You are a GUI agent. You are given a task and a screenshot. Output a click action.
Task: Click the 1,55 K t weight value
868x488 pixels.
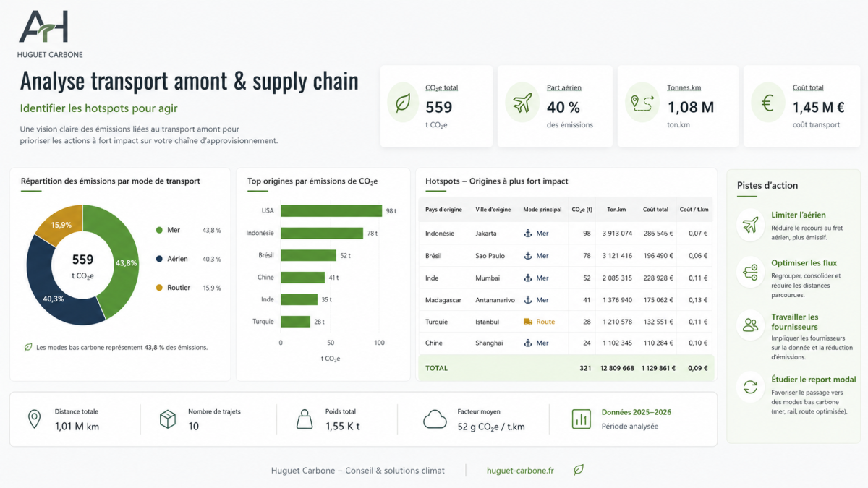coord(342,427)
